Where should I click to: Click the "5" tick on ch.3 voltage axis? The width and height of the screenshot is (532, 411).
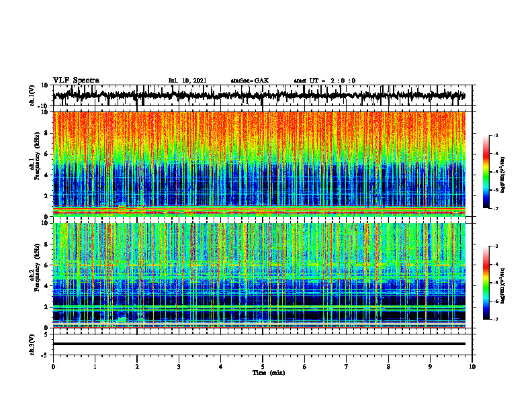[47, 334]
